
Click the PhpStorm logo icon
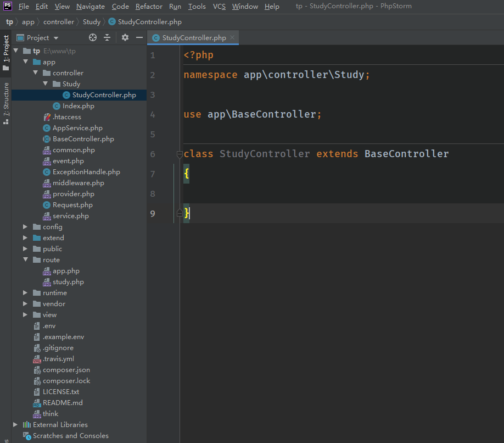click(7, 6)
